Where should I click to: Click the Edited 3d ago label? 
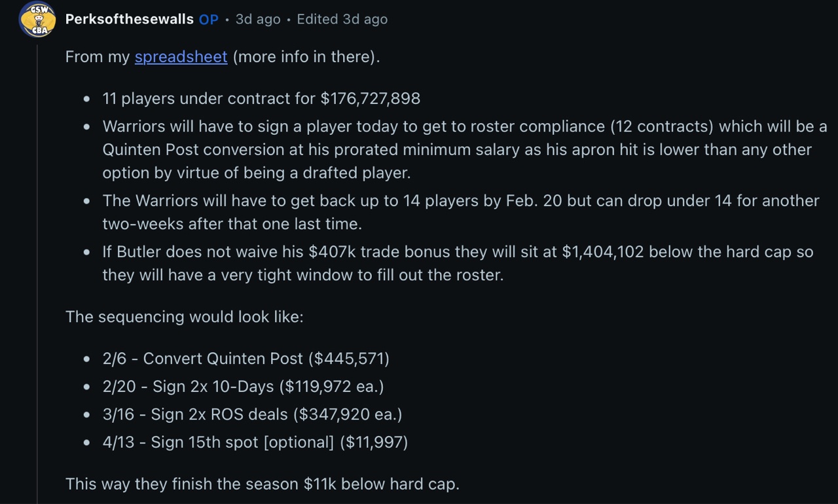pyautogui.click(x=342, y=19)
